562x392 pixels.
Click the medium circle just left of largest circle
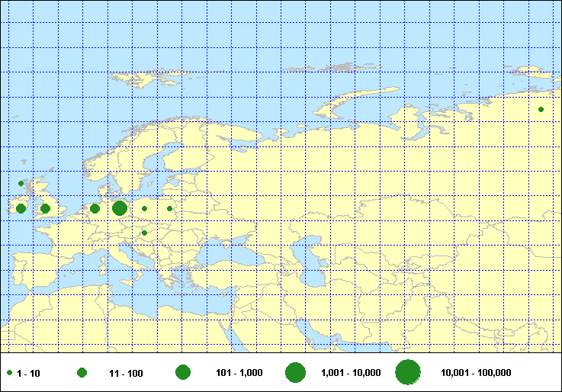(95, 208)
